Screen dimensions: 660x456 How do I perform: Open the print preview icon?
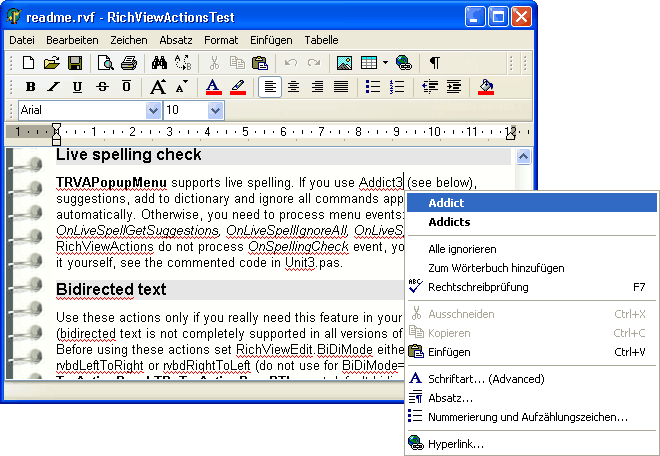[x=106, y=63]
